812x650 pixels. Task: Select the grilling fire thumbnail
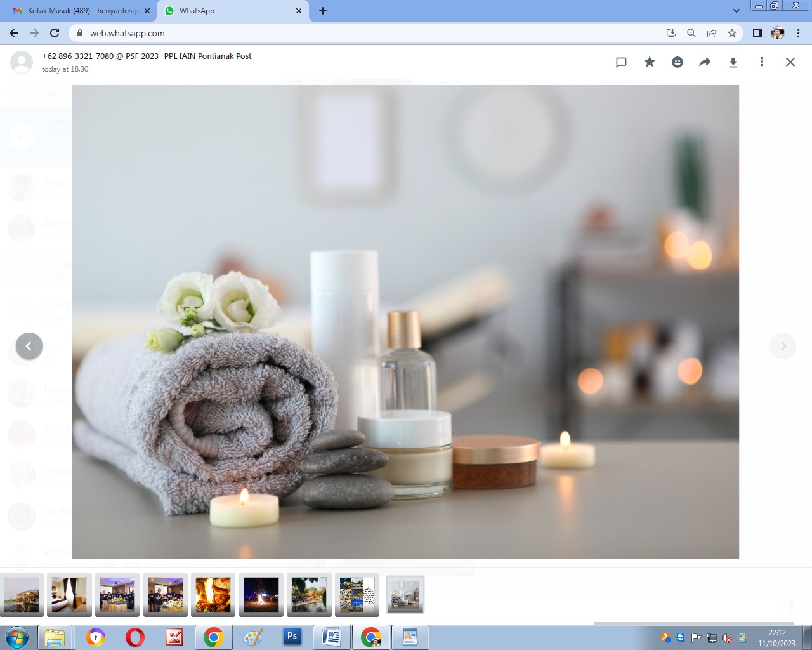(x=213, y=595)
